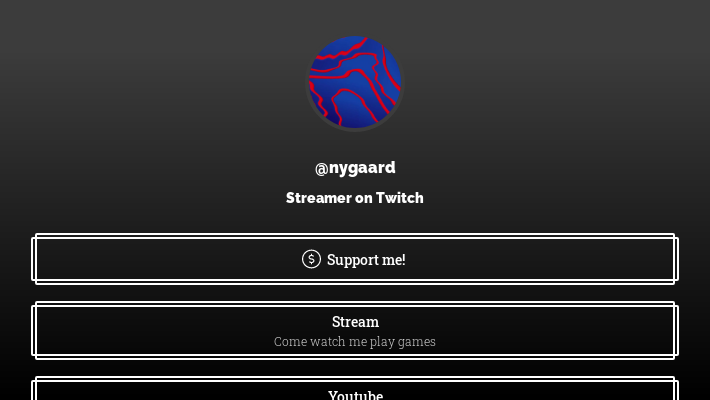This screenshot has height=400, width=710.
Task: Click the Stream title text
Action: pos(355,322)
